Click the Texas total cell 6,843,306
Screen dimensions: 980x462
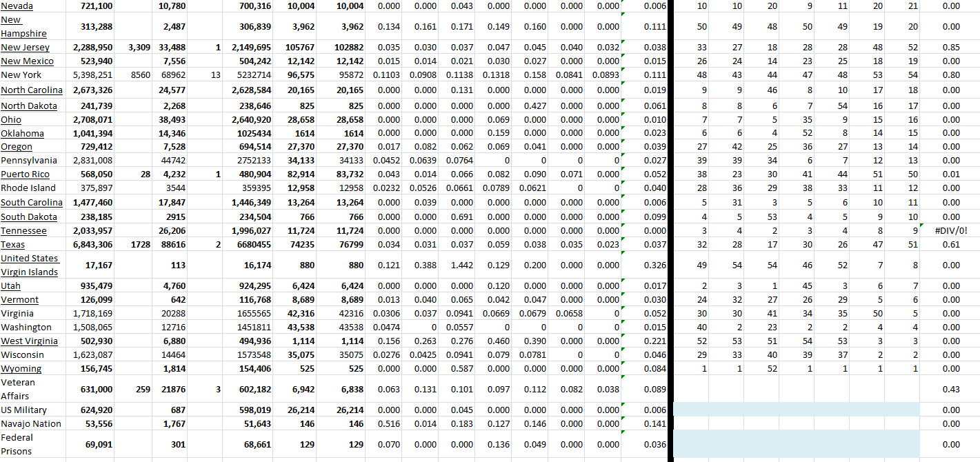92,245
